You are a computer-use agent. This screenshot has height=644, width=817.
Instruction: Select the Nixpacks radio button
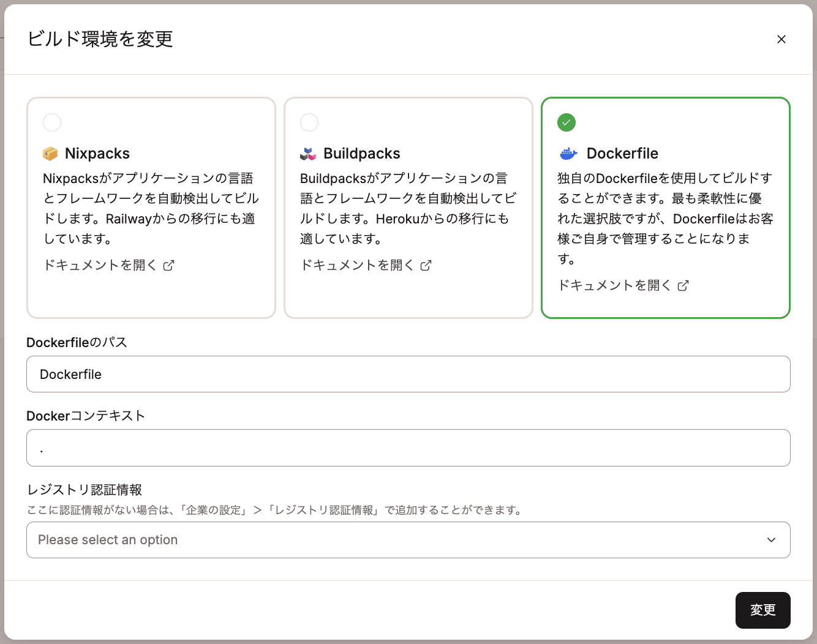(52, 122)
